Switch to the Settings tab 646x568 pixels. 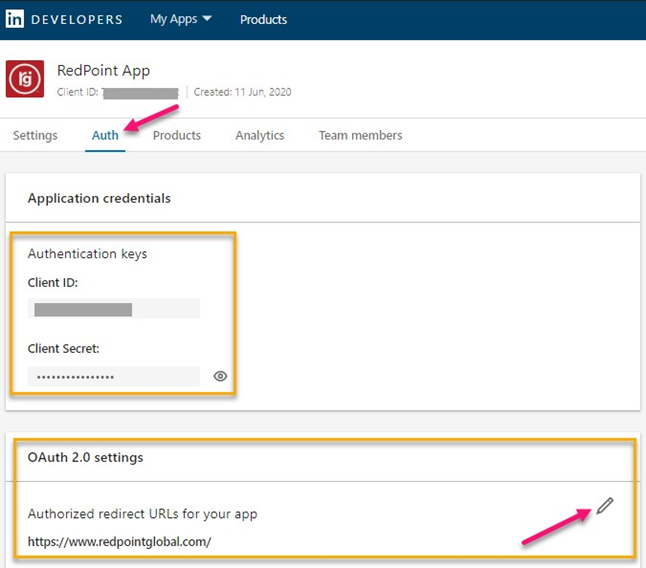click(35, 135)
